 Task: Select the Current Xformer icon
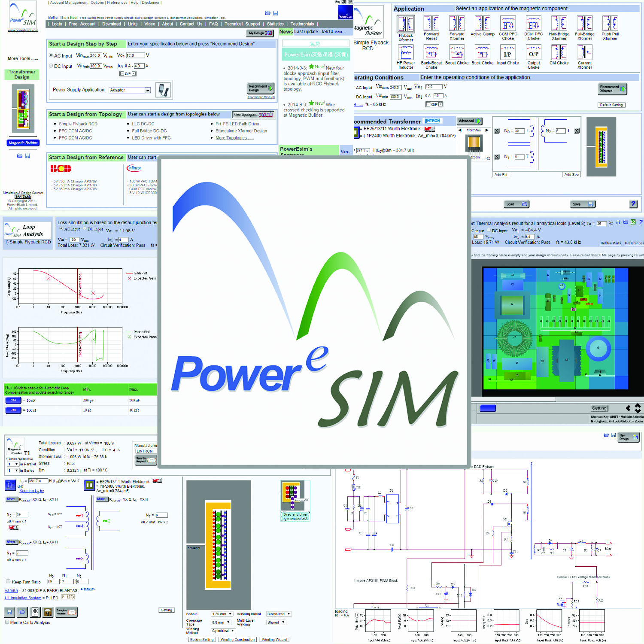pos(584,53)
